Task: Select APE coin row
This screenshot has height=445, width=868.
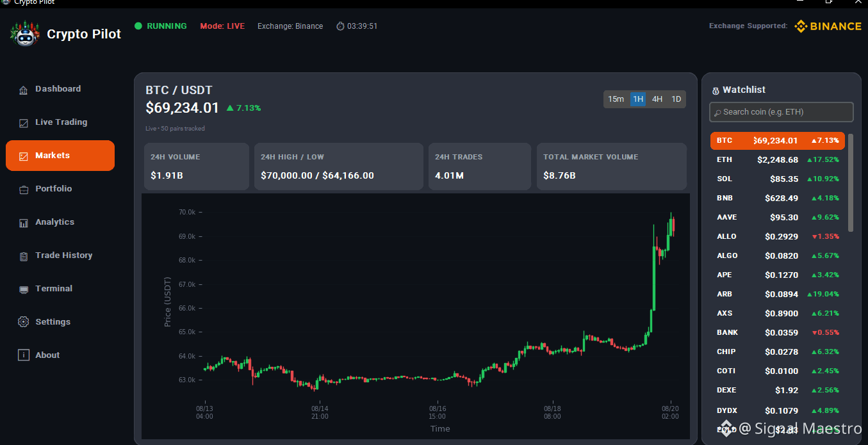Action: [x=778, y=275]
